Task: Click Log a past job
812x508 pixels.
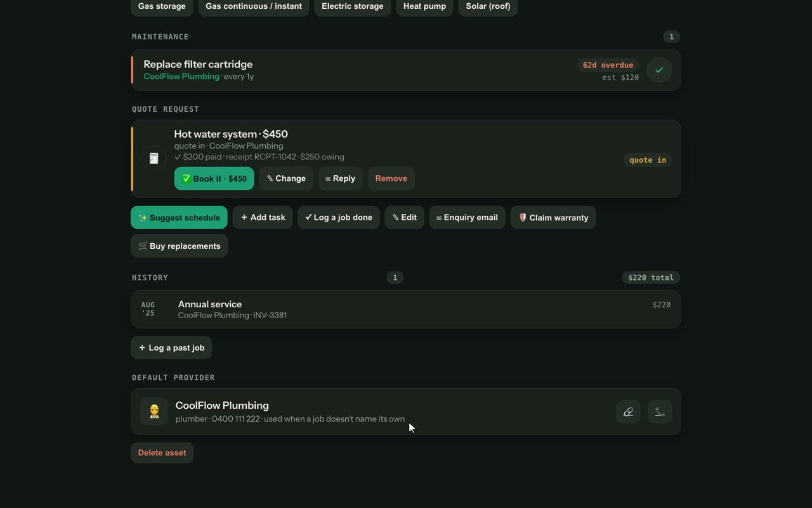Action: pos(171,347)
